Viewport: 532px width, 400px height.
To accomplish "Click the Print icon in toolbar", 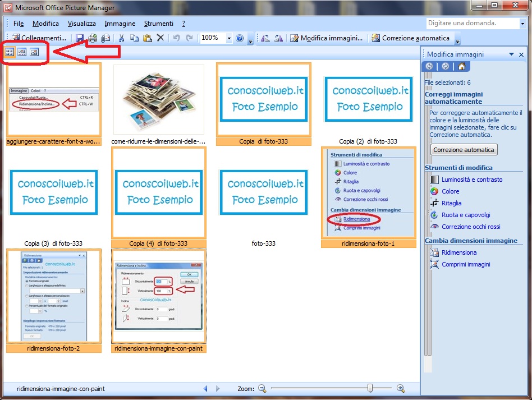I will click(x=93, y=38).
